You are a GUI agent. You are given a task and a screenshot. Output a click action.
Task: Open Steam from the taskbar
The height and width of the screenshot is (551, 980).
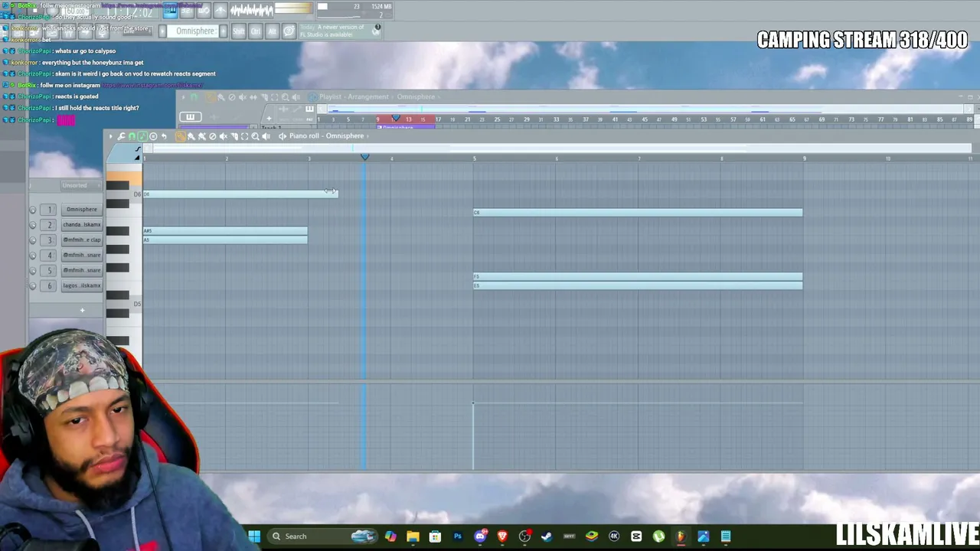(x=547, y=536)
